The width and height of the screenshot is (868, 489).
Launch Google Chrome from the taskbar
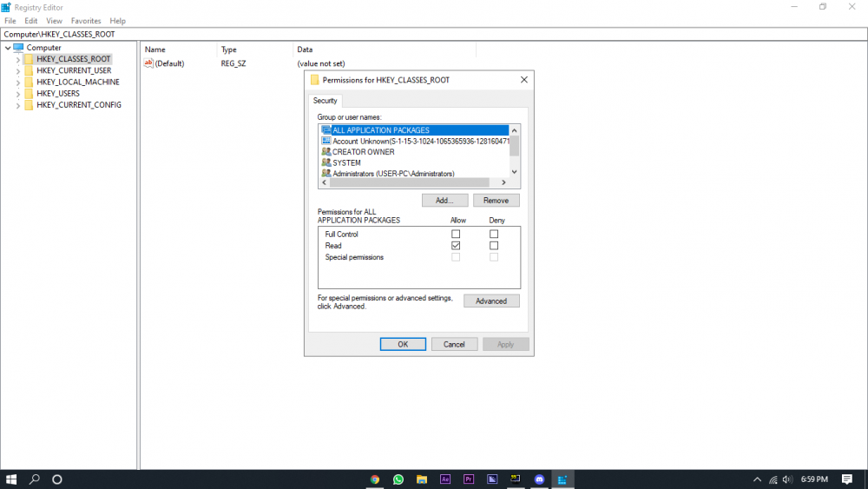point(375,479)
